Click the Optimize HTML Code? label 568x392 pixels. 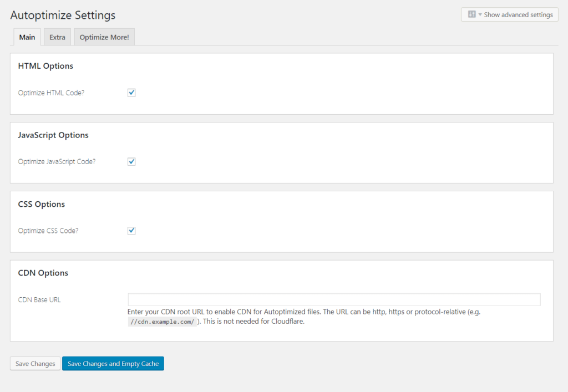[x=51, y=93]
